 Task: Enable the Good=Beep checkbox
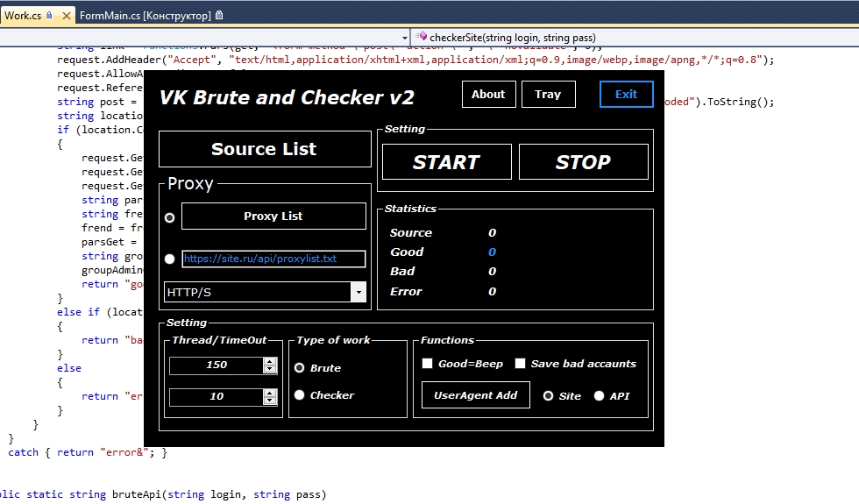428,364
